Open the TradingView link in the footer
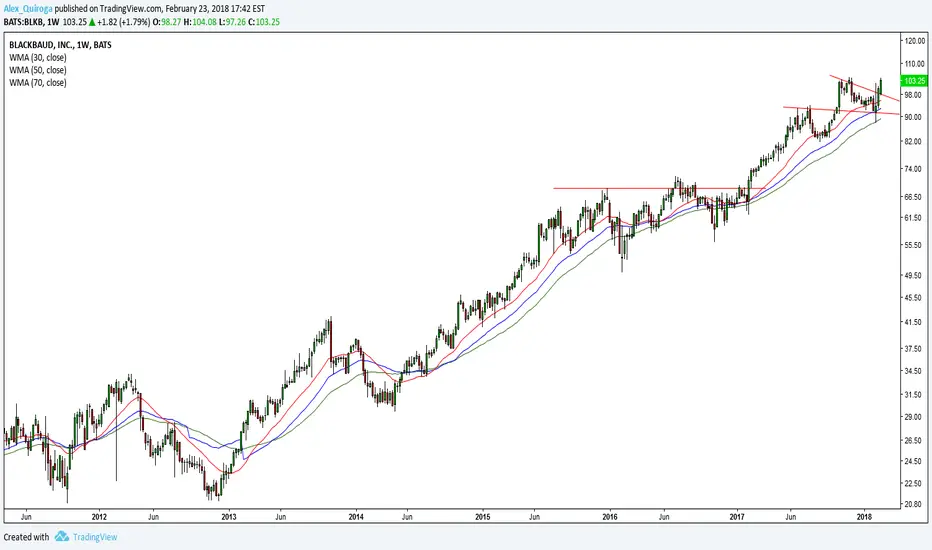Image resolution: width=932 pixels, height=550 pixels. click(x=95, y=537)
